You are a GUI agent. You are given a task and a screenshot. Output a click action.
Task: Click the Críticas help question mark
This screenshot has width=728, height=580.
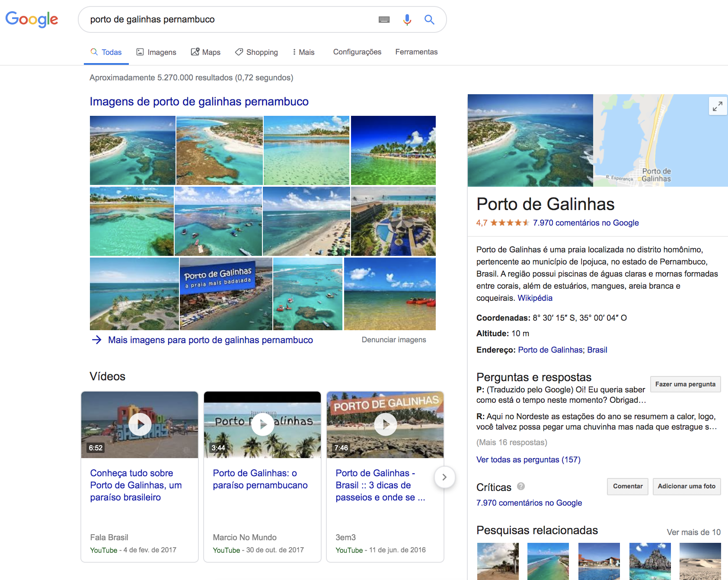pos(521,486)
